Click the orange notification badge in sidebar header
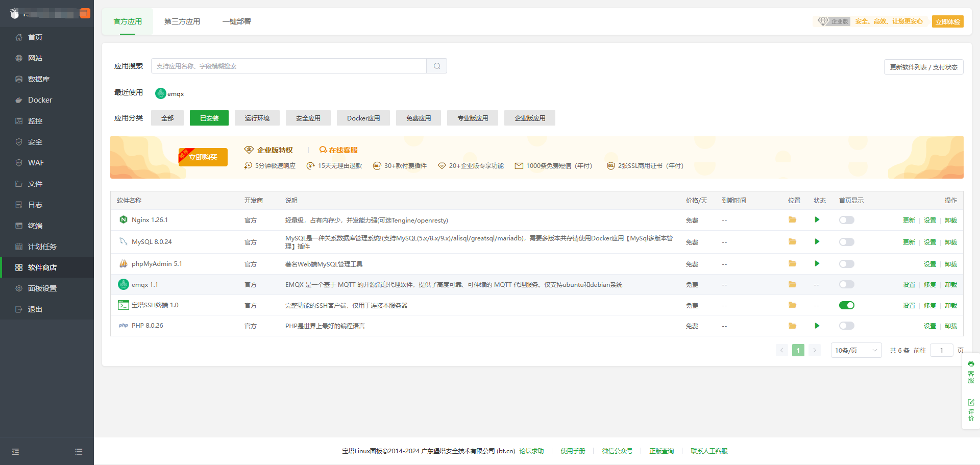The width and height of the screenshot is (980, 465). 85,13
